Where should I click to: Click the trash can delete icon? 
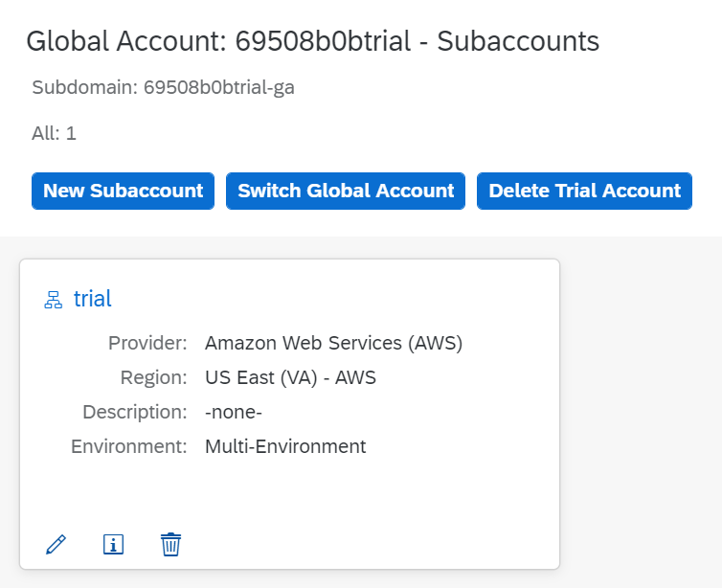[170, 545]
